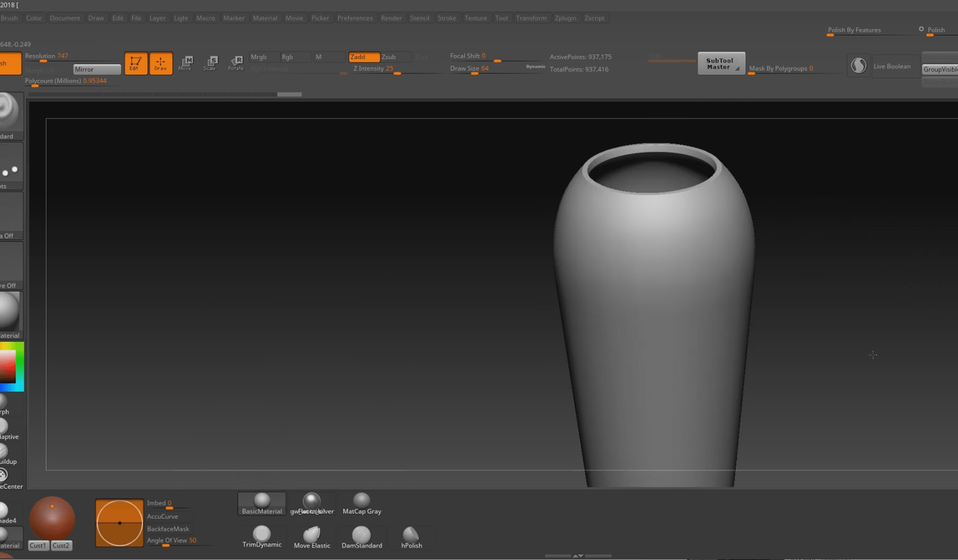Open the alpha slot labeled Off

(x=10, y=216)
